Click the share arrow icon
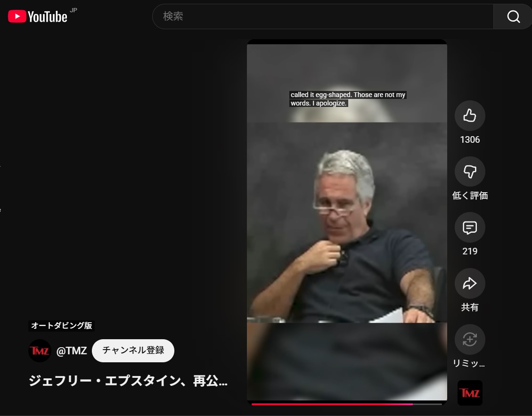Image resolution: width=532 pixels, height=416 pixels. (469, 284)
